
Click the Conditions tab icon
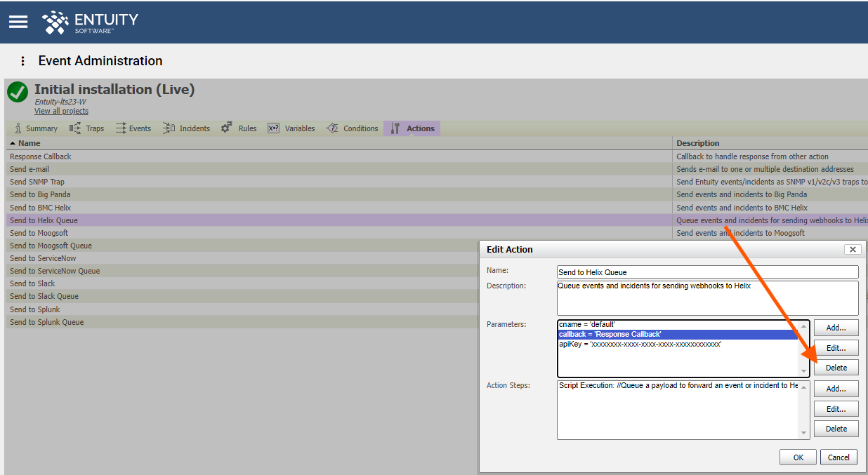(332, 128)
